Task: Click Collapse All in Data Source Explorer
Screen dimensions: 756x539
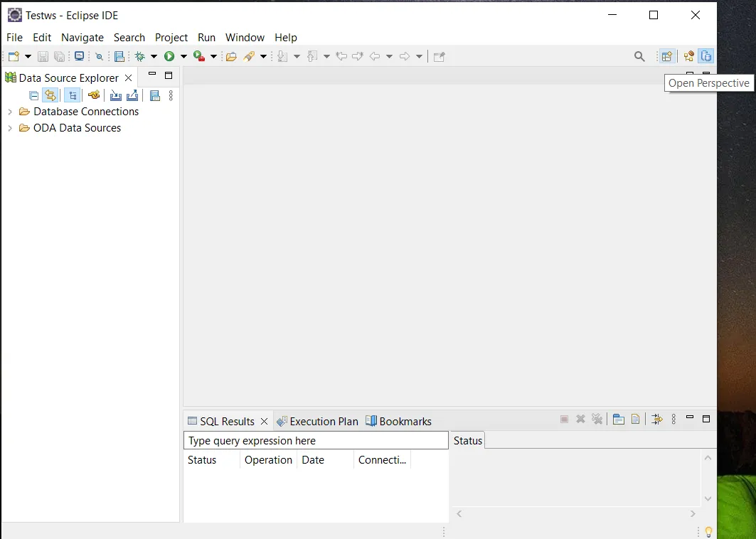Action: click(x=33, y=95)
